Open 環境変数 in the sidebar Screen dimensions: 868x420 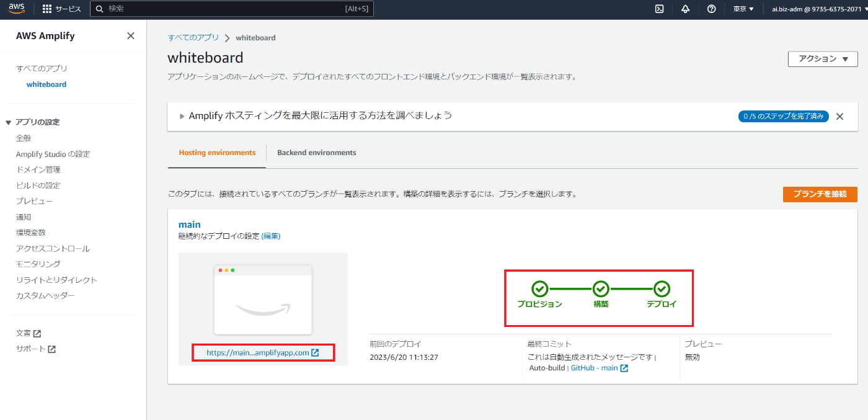(x=31, y=233)
